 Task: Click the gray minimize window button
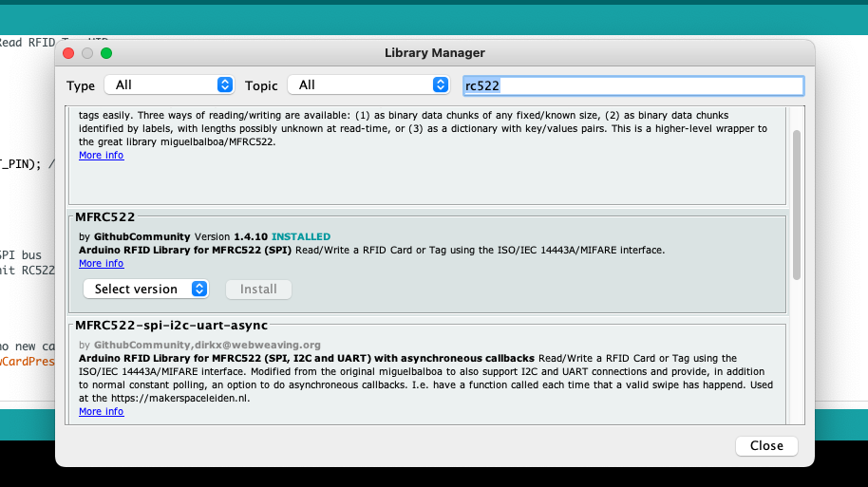point(87,53)
